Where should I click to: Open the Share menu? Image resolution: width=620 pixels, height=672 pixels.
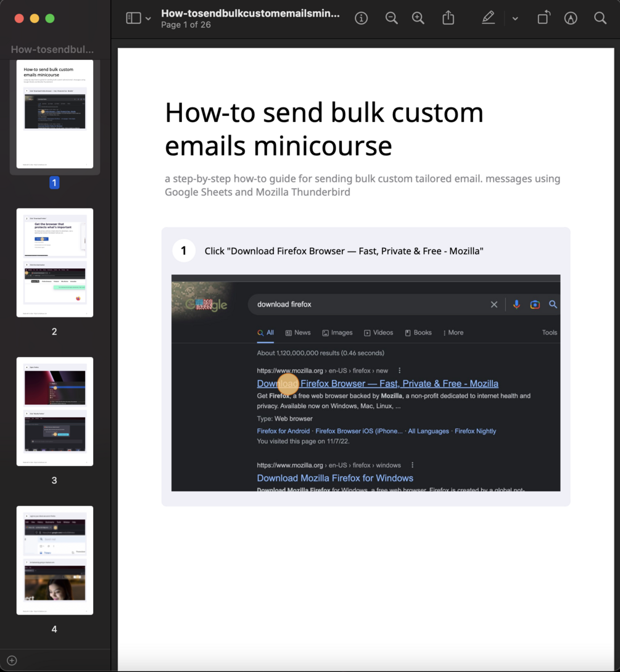coord(448,18)
